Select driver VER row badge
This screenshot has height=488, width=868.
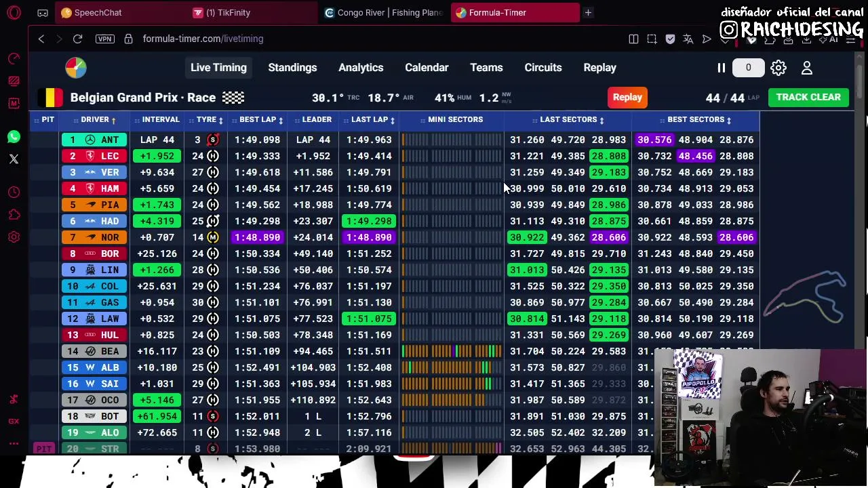tap(93, 172)
